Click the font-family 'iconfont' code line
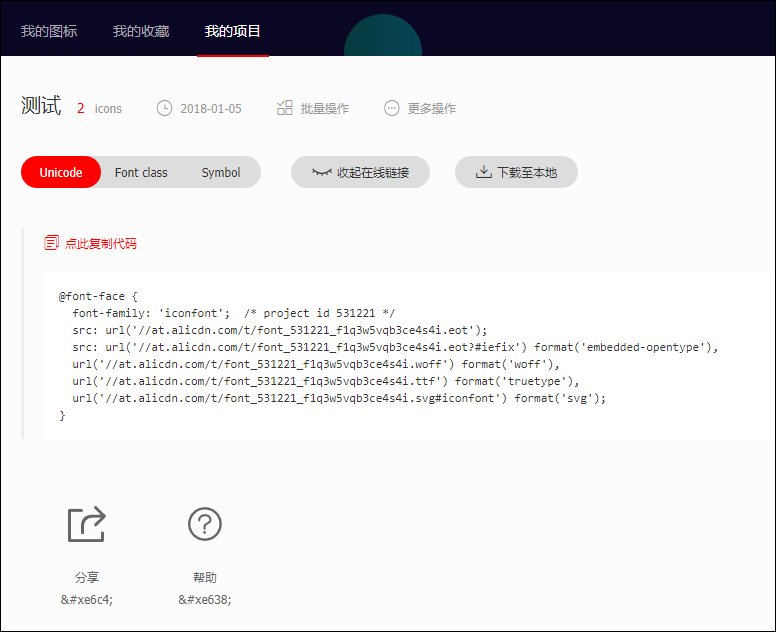 click(234, 313)
